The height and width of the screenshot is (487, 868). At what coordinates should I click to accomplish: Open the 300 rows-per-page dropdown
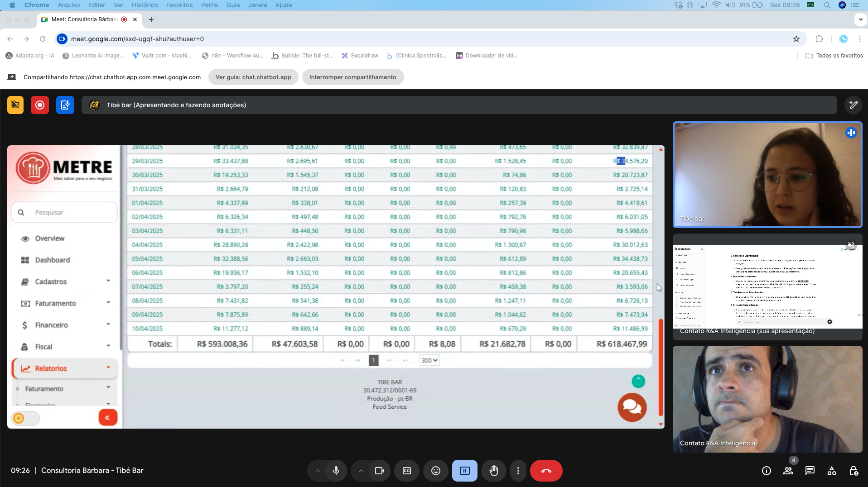click(x=429, y=360)
